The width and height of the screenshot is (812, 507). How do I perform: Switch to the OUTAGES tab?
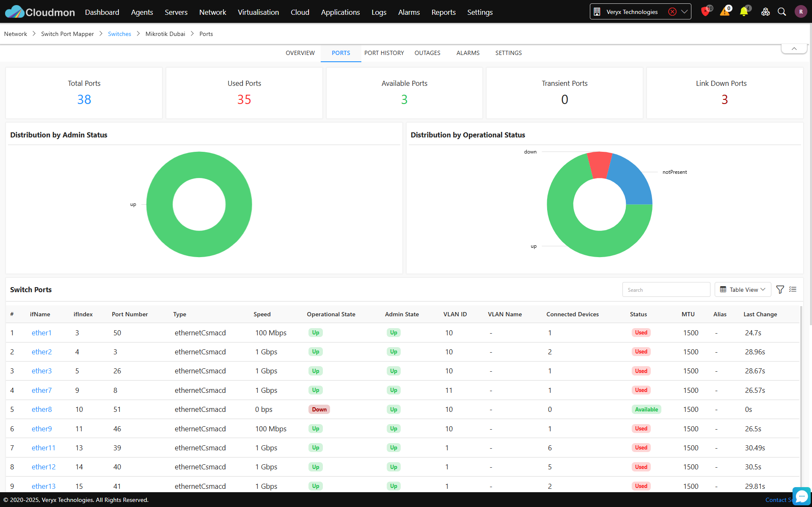coord(427,53)
